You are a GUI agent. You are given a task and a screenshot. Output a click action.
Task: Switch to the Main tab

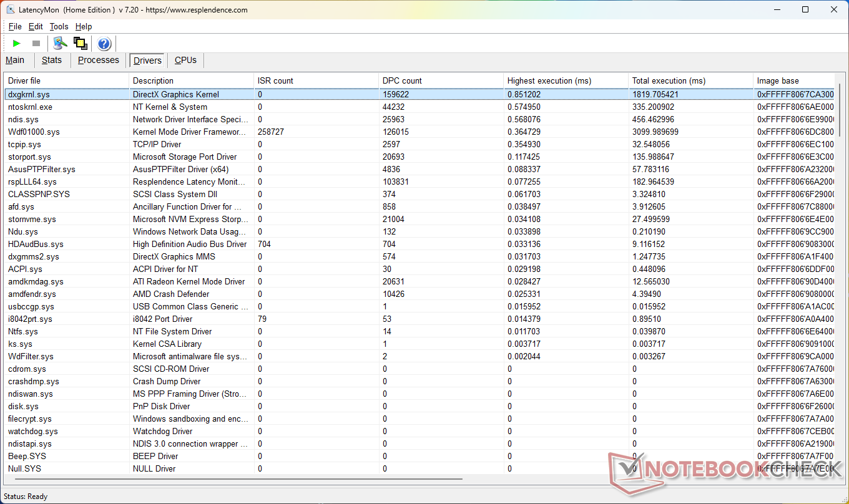point(15,60)
